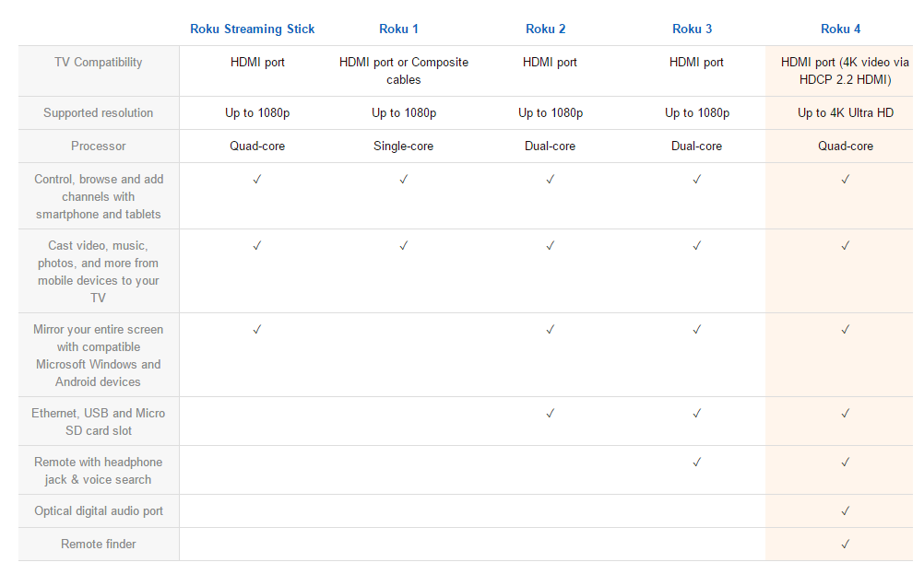Select the TV Compatibility row label

tap(99, 62)
